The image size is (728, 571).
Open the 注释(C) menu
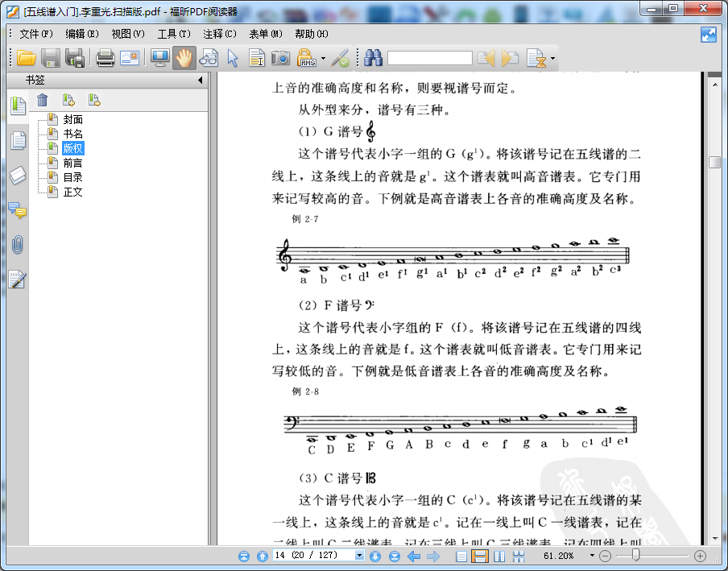pos(220,34)
